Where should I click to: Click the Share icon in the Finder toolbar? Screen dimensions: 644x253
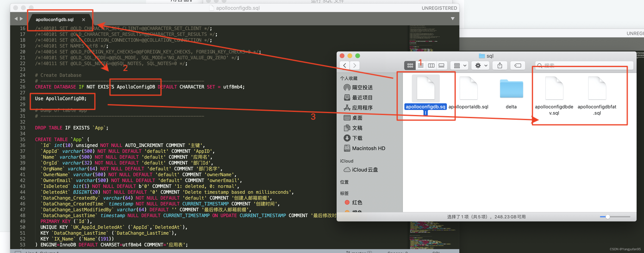pos(500,65)
